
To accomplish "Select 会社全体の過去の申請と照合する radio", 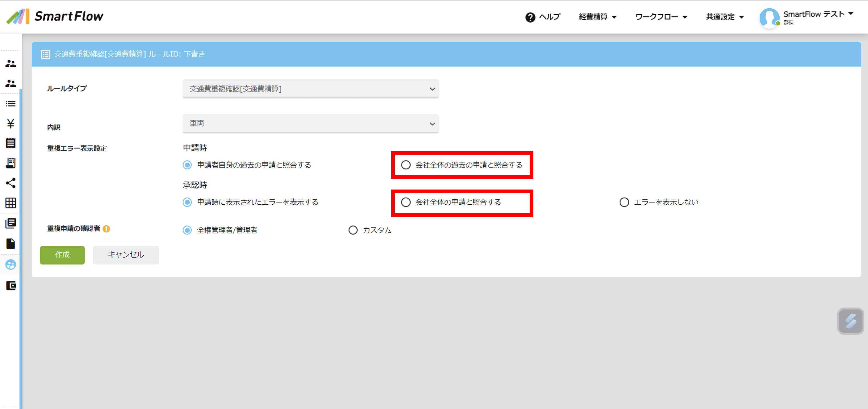I will [x=406, y=165].
